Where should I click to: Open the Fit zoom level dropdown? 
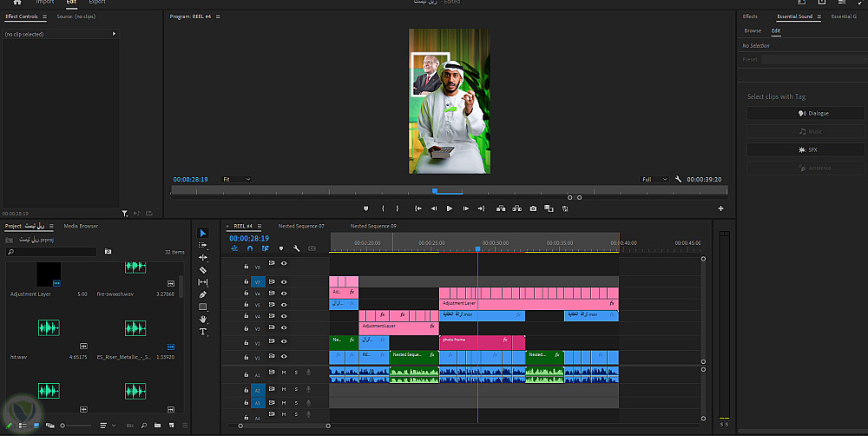[236, 179]
